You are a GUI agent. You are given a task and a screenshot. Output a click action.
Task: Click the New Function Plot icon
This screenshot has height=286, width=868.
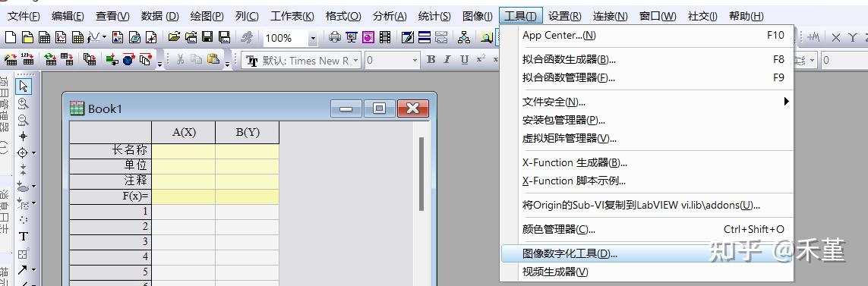click(x=94, y=38)
